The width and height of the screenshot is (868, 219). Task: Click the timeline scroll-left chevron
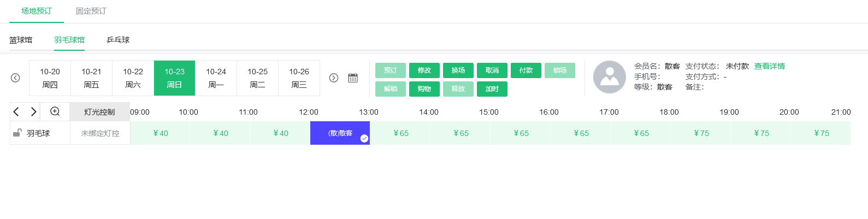16,112
